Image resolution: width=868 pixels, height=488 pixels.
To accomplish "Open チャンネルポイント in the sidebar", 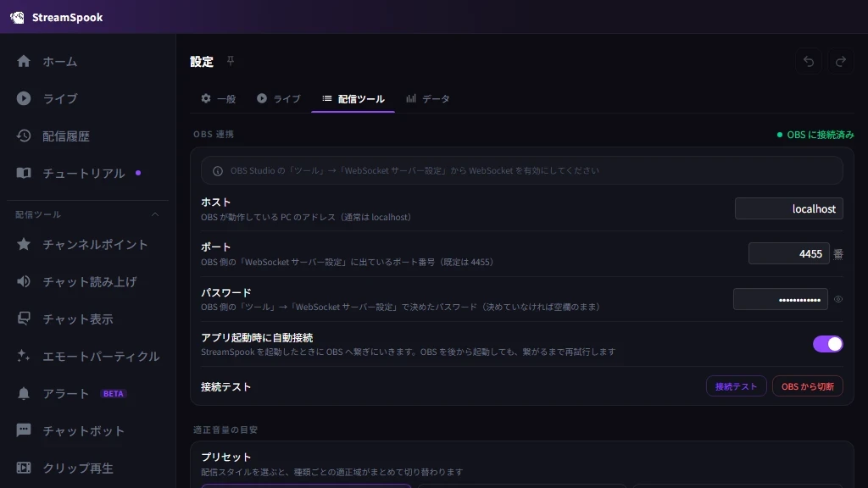I will tap(88, 244).
